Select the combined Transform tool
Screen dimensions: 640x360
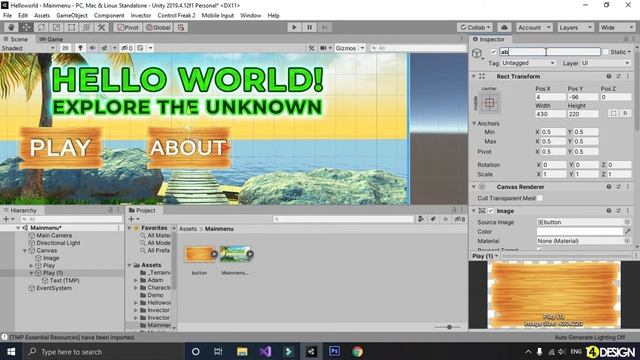point(87,27)
